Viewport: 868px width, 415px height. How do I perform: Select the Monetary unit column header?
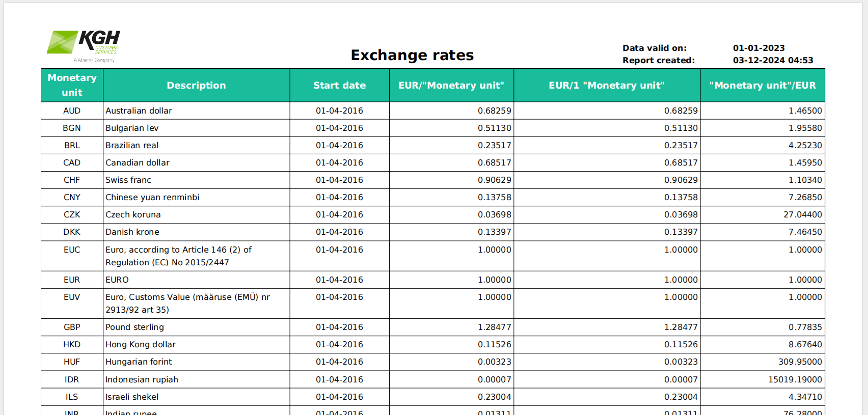(72, 85)
